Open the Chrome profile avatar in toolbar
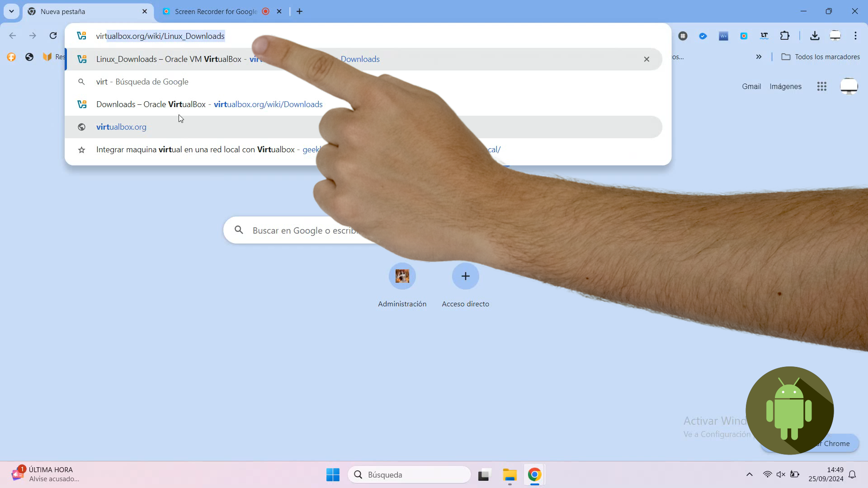Image resolution: width=868 pixels, height=488 pixels. [x=835, y=36]
